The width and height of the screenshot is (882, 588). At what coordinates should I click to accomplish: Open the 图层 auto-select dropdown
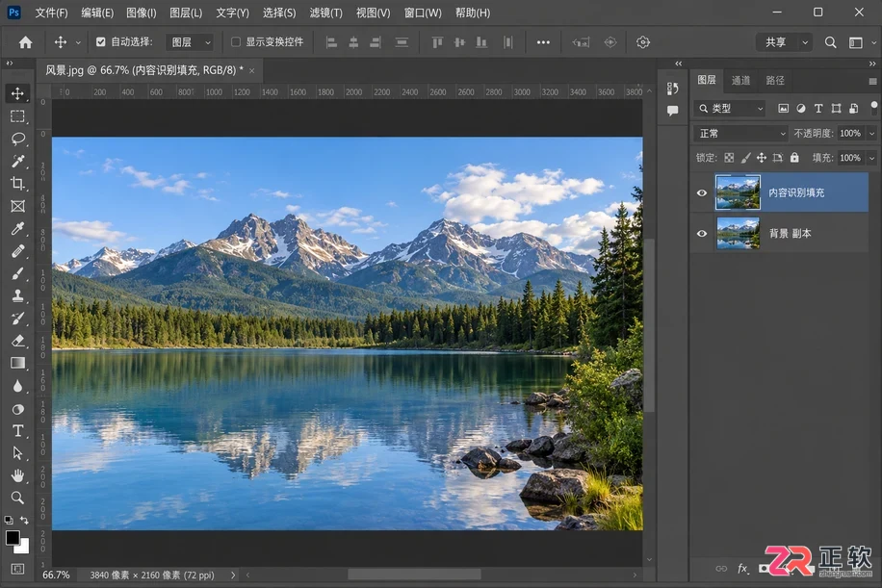pos(190,42)
